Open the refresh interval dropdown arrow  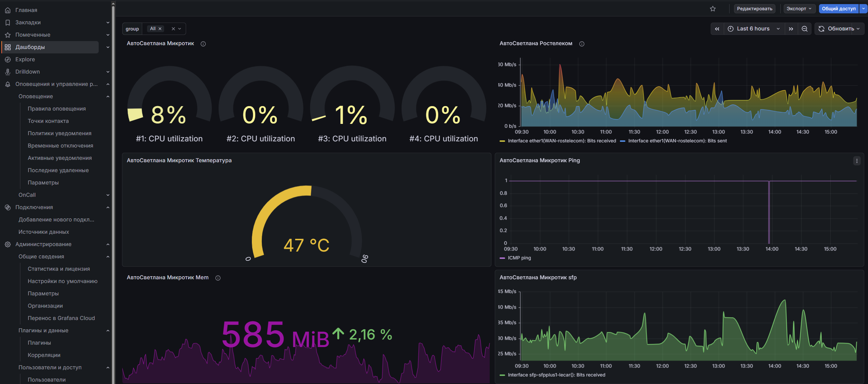pyautogui.click(x=858, y=29)
